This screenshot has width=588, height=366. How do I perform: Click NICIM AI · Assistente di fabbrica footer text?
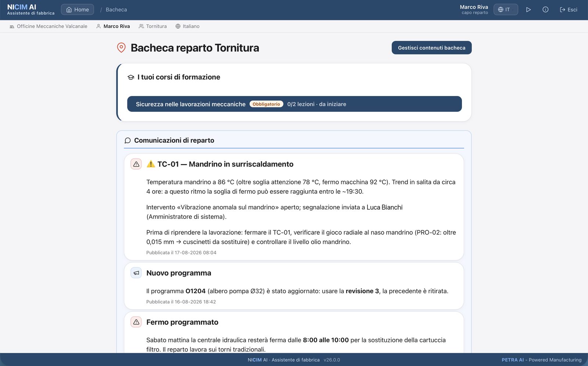284,360
